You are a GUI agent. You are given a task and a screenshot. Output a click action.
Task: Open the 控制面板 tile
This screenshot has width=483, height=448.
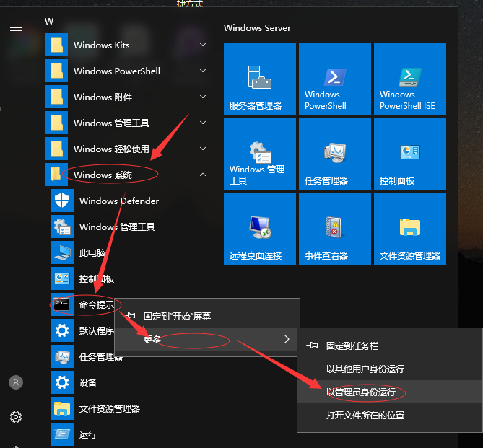click(x=410, y=154)
